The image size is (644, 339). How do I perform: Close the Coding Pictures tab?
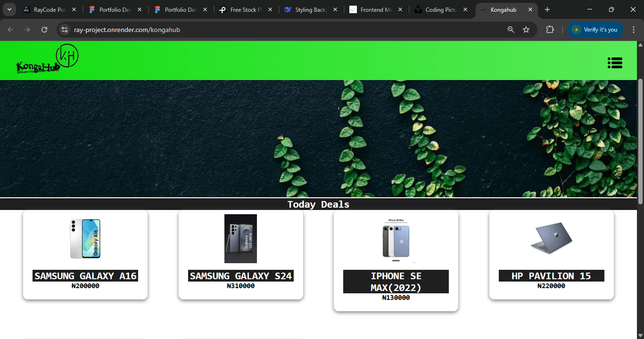(465, 9)
